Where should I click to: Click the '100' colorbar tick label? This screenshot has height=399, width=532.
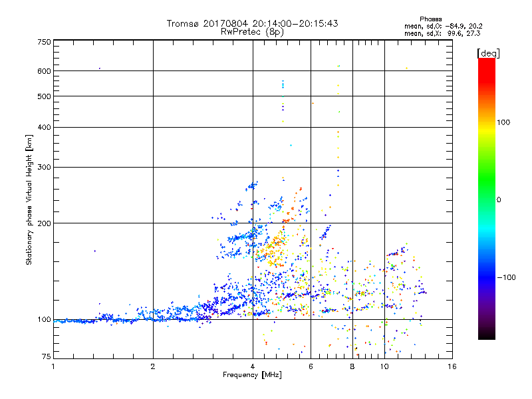[503, 122]
